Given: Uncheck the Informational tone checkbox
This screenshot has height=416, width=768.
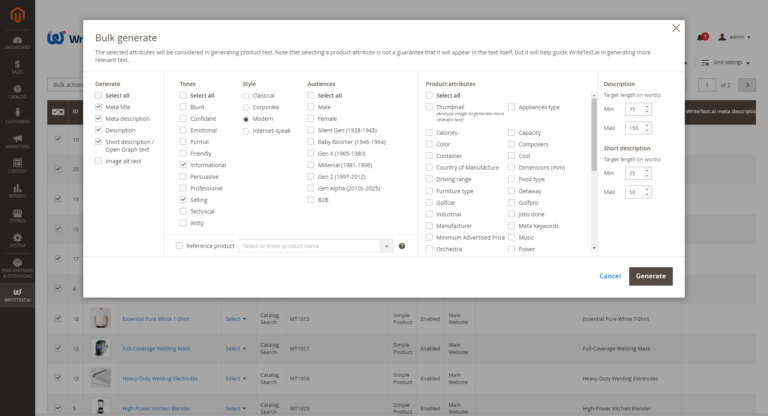Looking at the screenshot, I should tap(183, 165).
